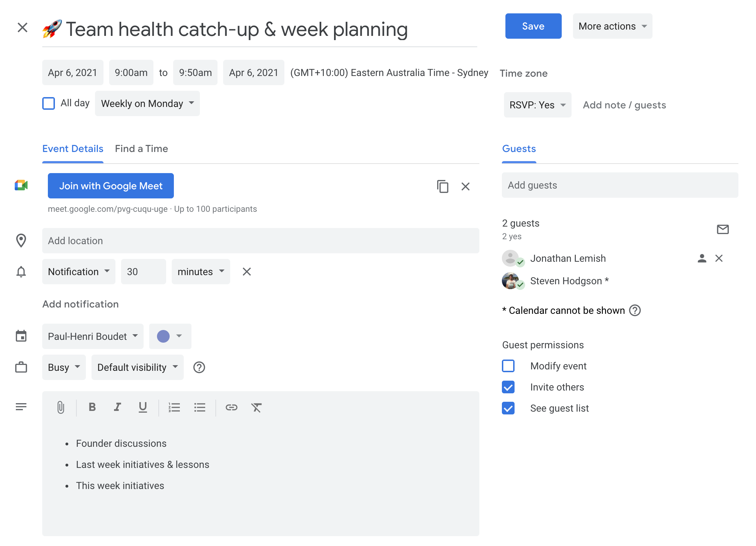Click the 9:50am end time

[x=195, y=72]
